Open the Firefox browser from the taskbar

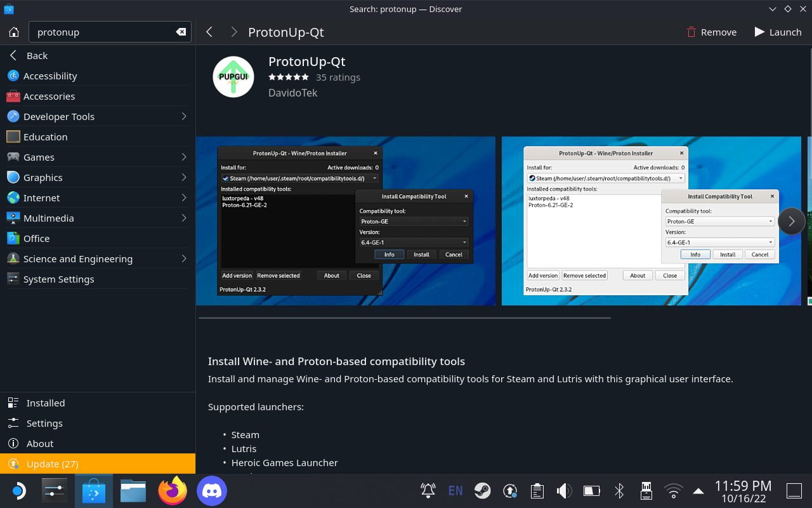coord(173,491)
